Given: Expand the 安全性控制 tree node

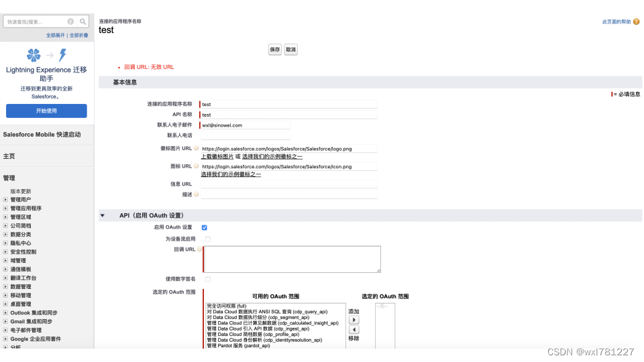Looking at the screenshot, I should pos(5,251).
